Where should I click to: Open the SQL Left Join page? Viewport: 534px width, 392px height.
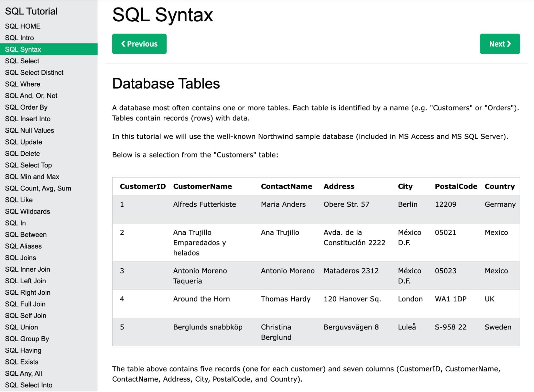[25, 281]
